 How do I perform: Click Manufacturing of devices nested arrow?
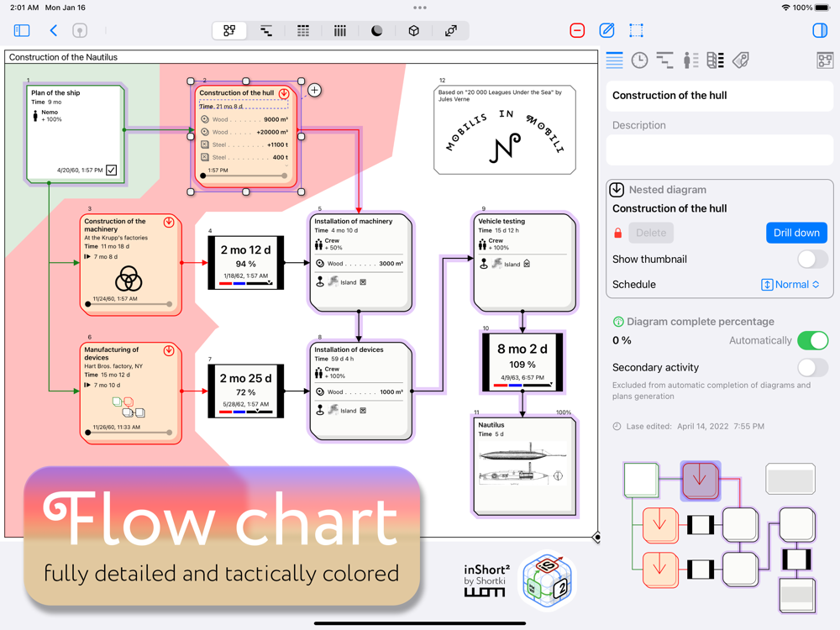pos(169,350)
